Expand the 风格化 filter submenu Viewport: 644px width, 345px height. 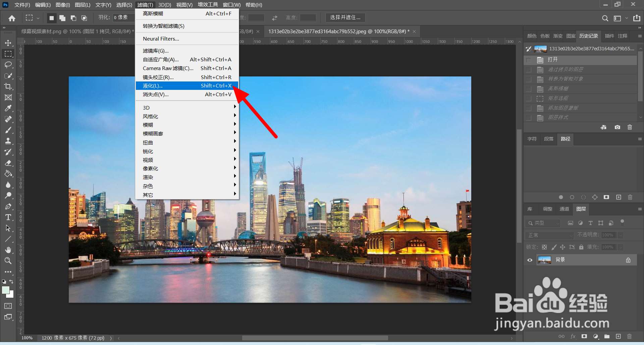pyautogui.click(x=187, y=116)
